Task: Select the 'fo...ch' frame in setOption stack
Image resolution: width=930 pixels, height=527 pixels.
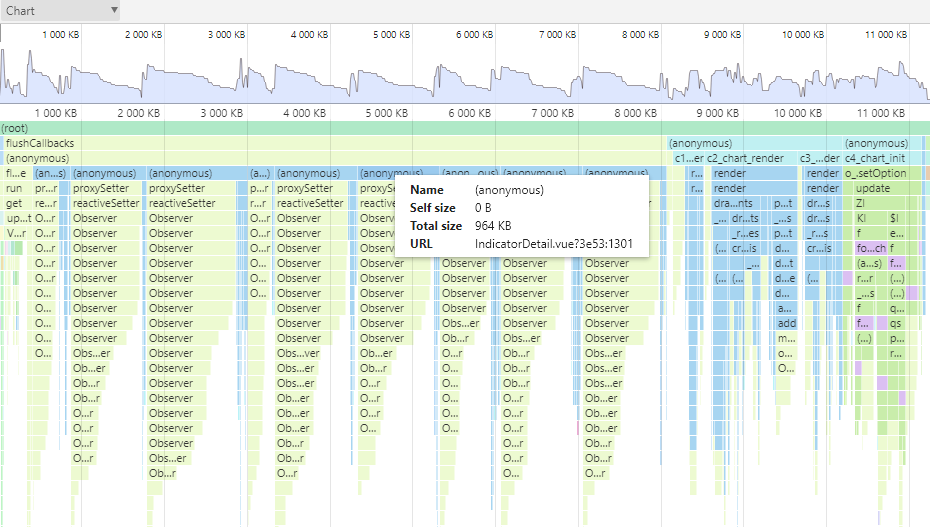Action: (871, 248)
